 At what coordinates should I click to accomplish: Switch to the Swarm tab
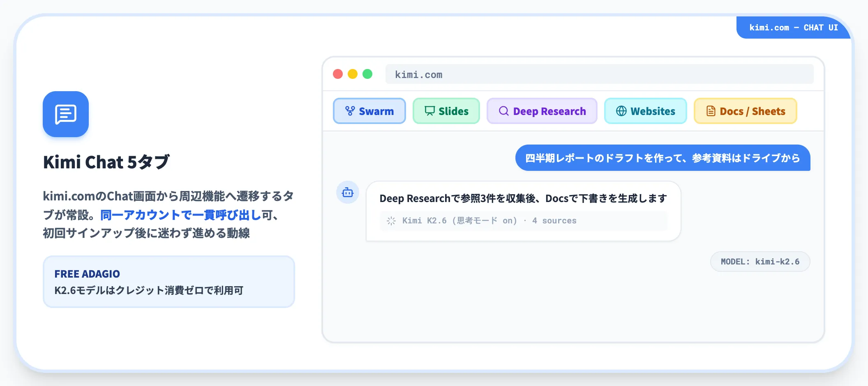tap(369, 111)
